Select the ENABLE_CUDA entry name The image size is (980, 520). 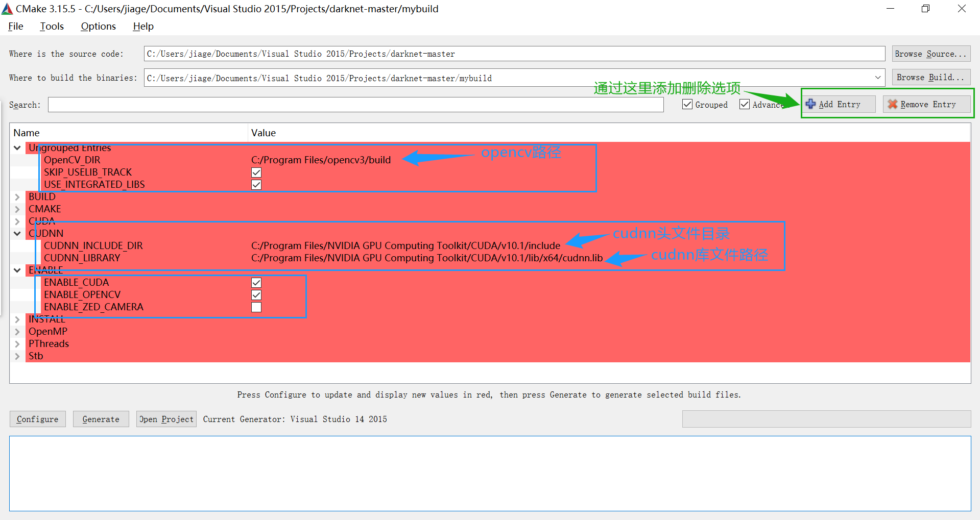77,283
